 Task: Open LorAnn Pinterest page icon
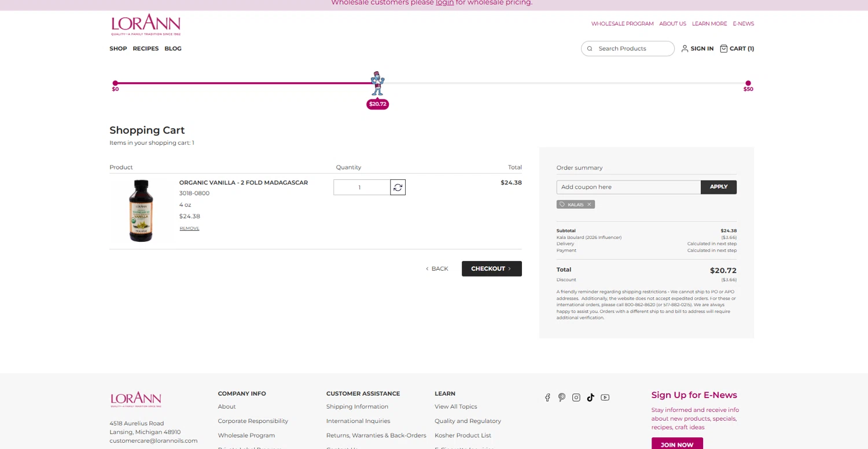point(561,398)
